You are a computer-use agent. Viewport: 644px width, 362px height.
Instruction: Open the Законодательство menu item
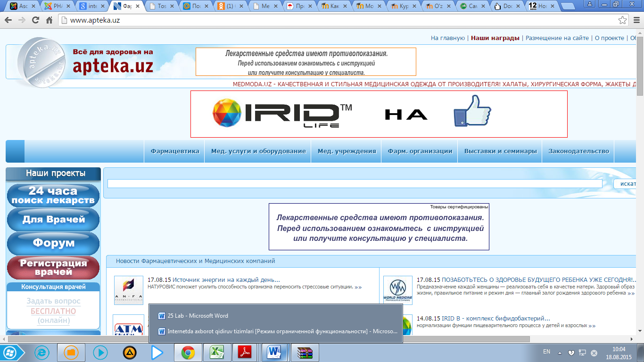pos(578,151)
